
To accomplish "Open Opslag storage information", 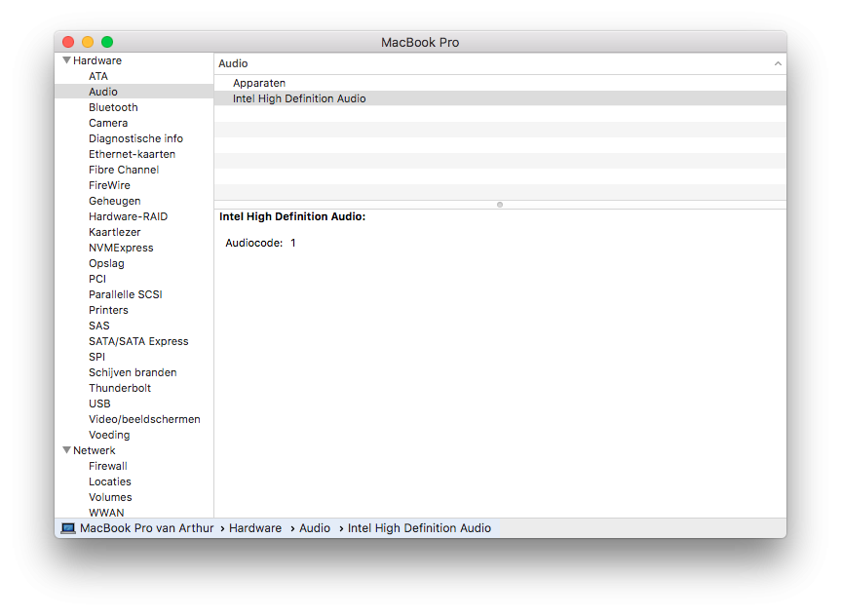I will click(x=106, y=263).
